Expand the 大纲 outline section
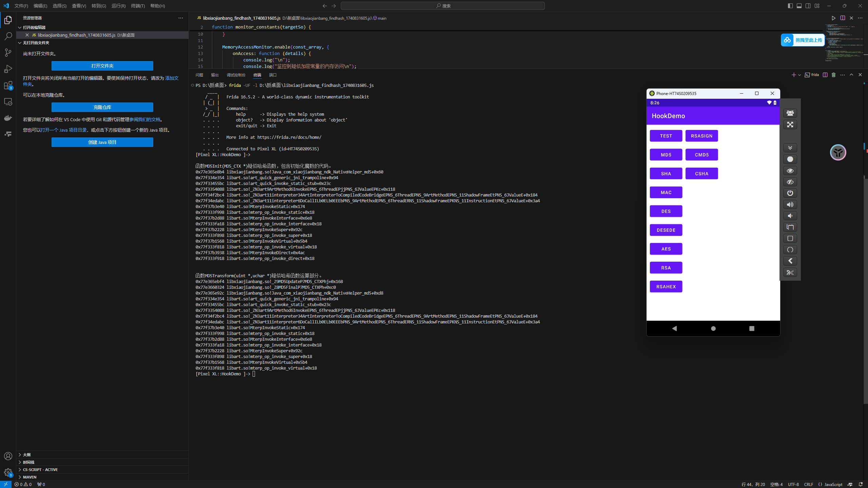 [27, 455]
